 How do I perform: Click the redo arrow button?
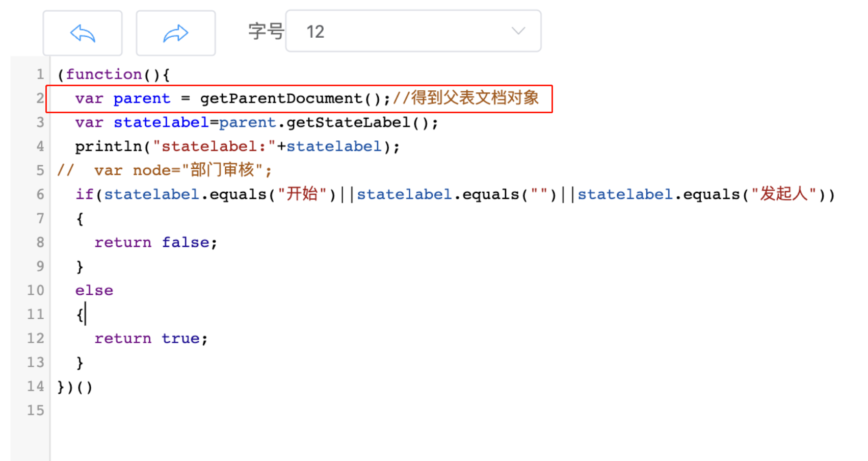point(176,33)
